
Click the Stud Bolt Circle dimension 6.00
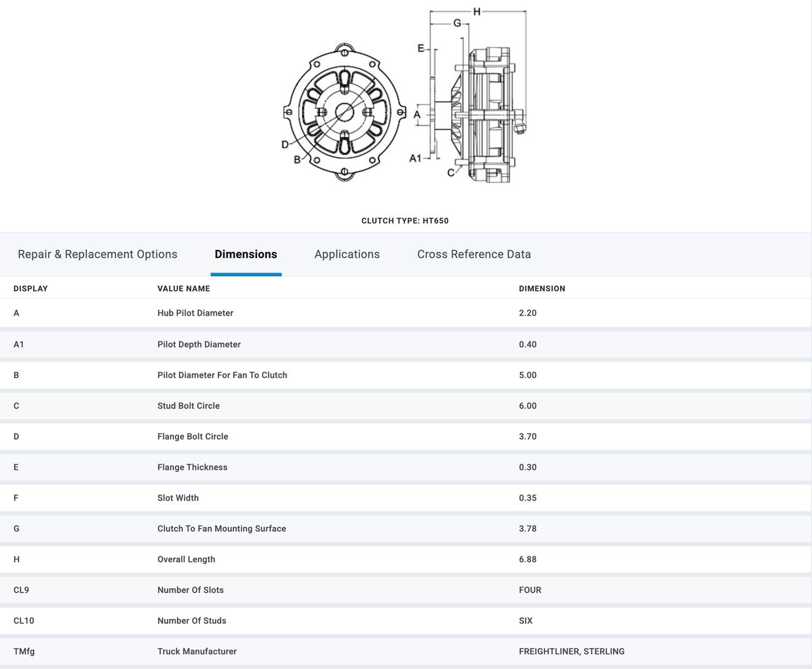528,406
